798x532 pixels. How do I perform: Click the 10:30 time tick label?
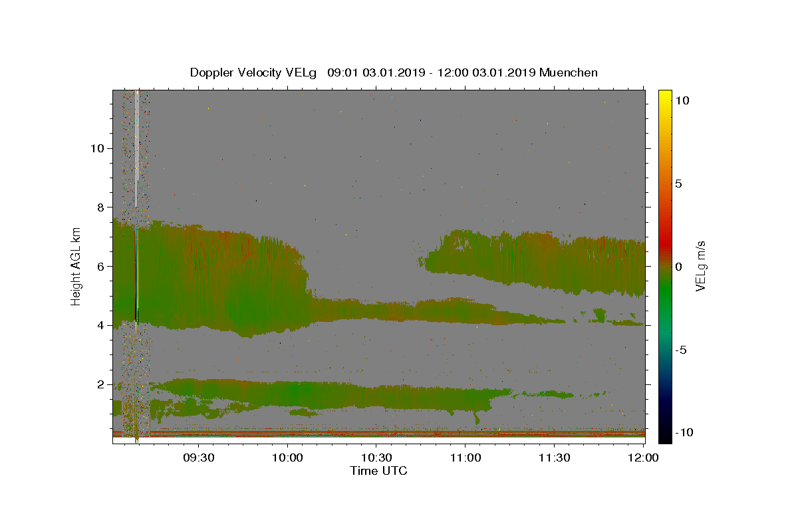376,458
